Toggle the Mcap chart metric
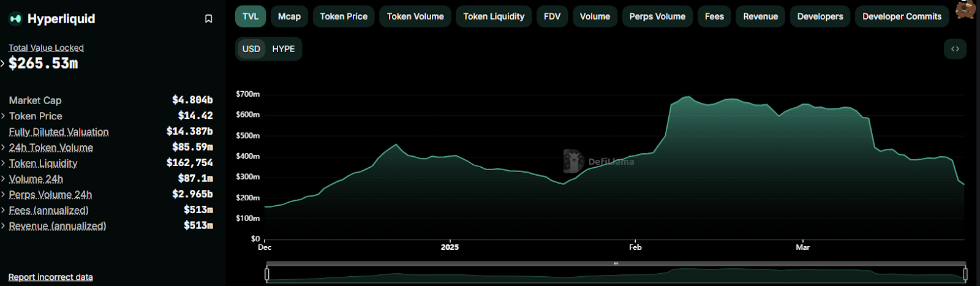Viewport: 980px width, 286px height. click(289, 17)
